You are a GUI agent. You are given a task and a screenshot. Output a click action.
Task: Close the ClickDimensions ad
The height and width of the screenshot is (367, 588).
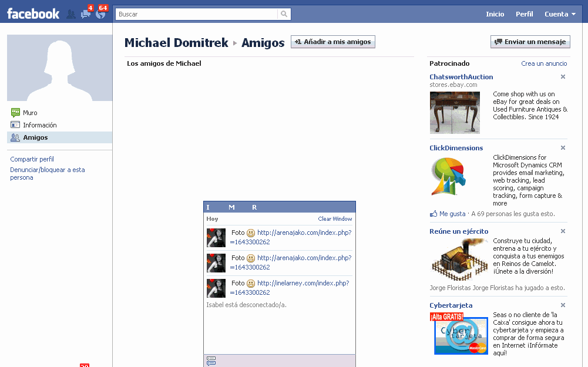pos(563,148)
